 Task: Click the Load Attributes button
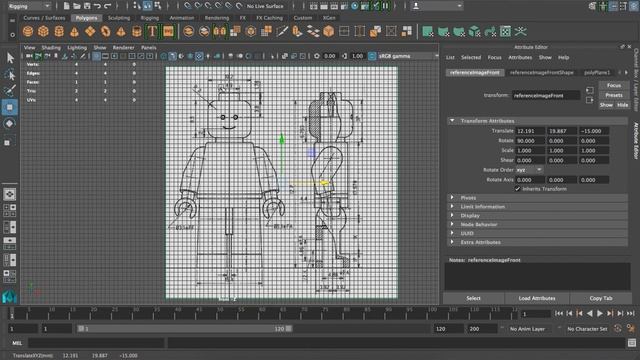click(x=537, y=298)
